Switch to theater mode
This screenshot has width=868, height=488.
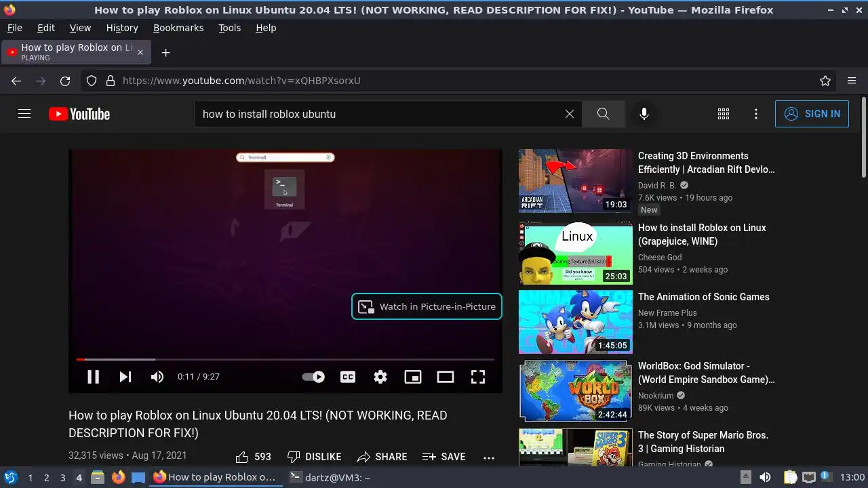pos(446,377)
